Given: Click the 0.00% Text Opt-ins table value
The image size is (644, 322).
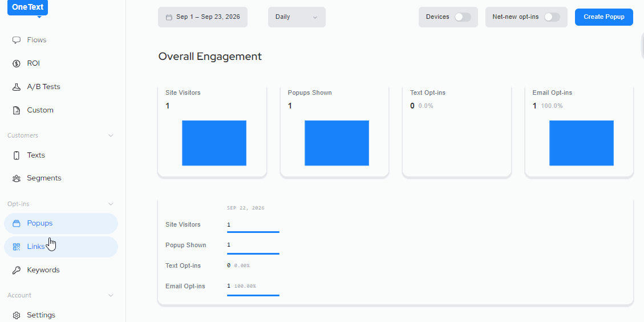Looking at the screenshot, I should pos(242,265).
